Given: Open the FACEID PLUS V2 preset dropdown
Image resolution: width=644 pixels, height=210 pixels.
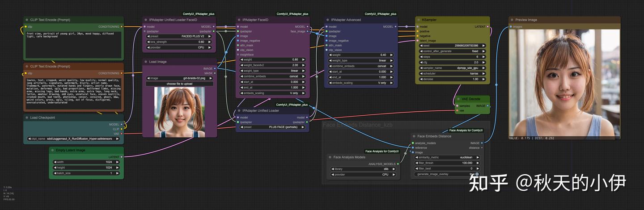Looking at the screenshot, I should tap(179, 36).
